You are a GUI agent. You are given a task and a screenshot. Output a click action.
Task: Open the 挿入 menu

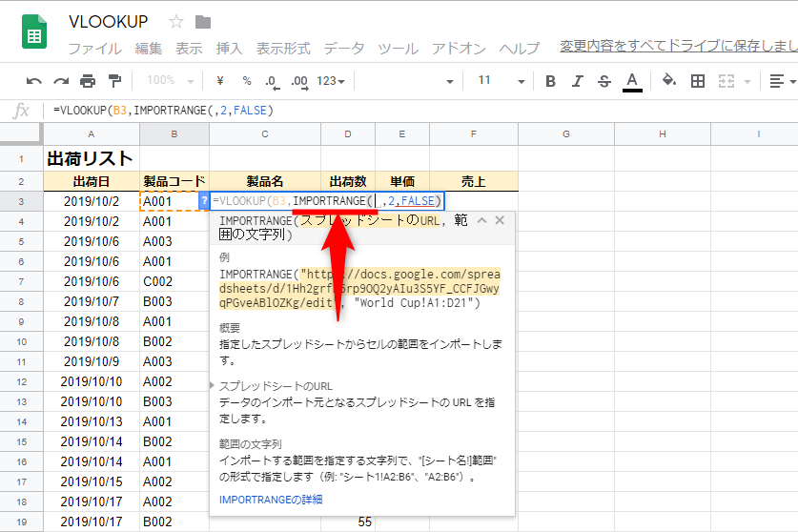point(229,49)
